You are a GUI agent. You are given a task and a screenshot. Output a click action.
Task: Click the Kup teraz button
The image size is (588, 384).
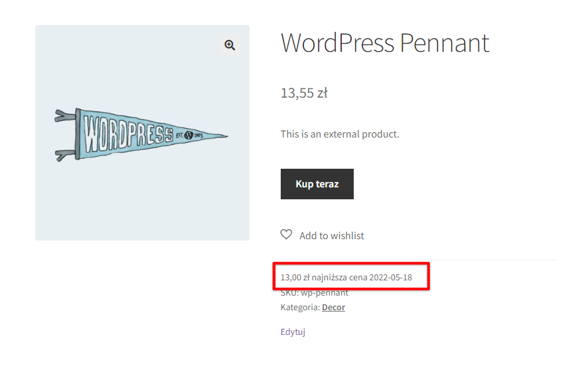[317, 184]
